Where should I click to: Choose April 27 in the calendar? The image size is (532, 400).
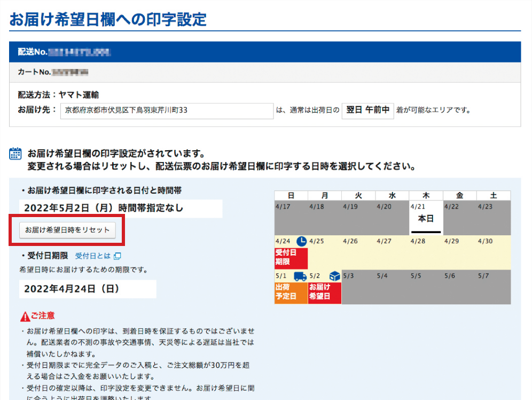pyautogui.click(x=392, y=252)
